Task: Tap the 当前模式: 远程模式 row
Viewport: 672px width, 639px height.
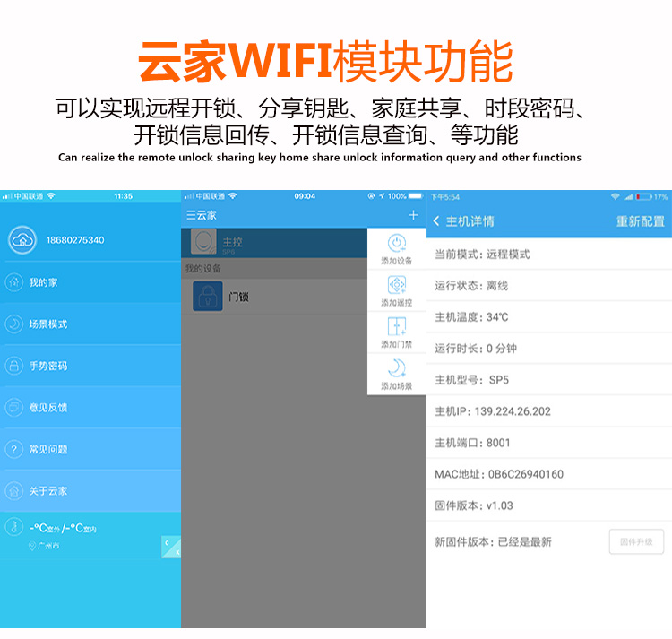Action: [549, 255]
